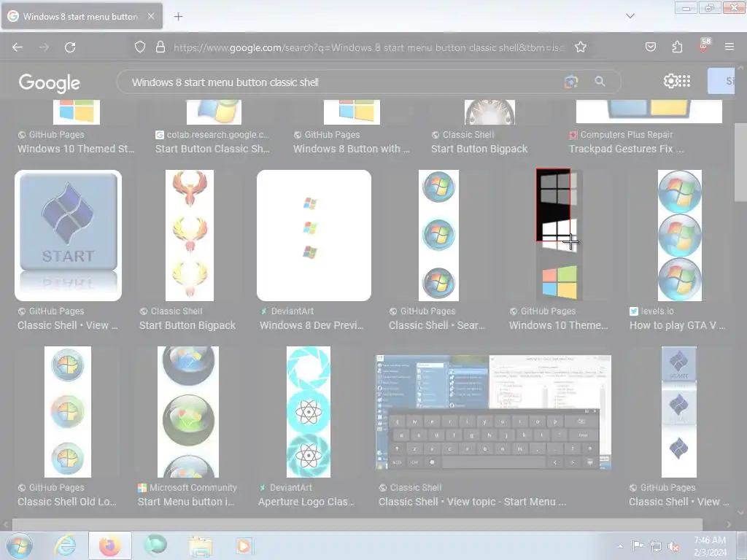Open the Classic Shell Old Logo orbs thumbnail

point(68,412)
